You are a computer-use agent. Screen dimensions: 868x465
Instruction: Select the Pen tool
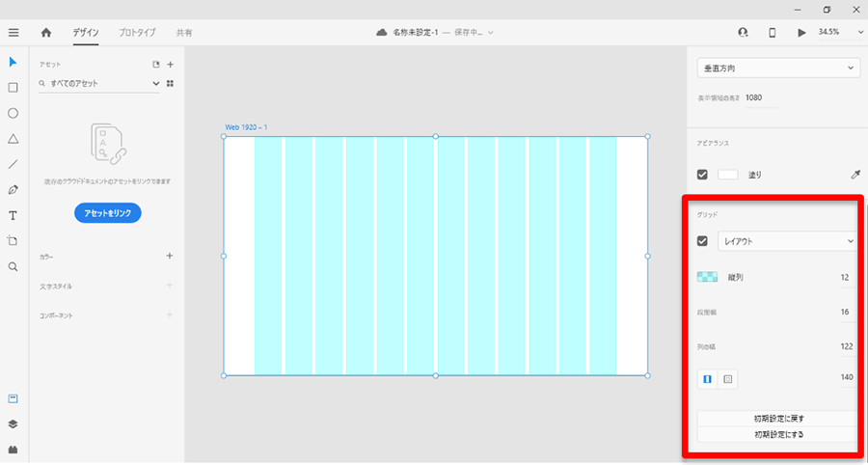click(14, 190)
